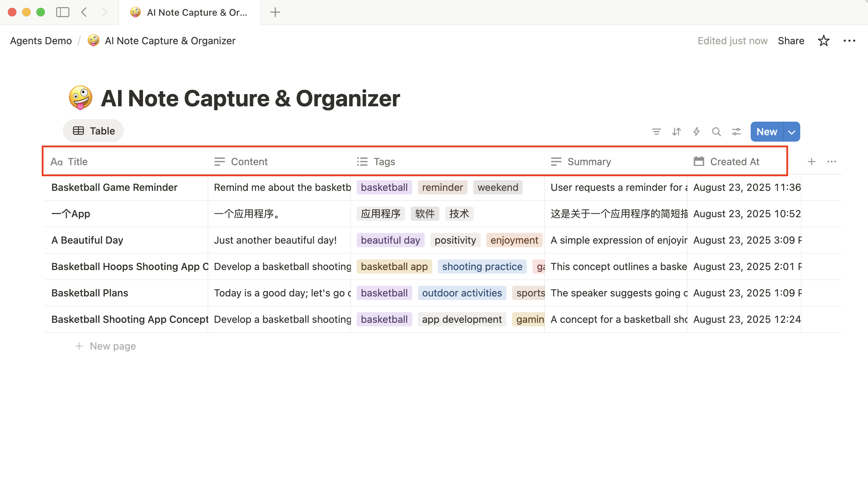Screen dimensions: 868x493
Task: Go forward with the right arrow
Action: [x=104, y=12]
